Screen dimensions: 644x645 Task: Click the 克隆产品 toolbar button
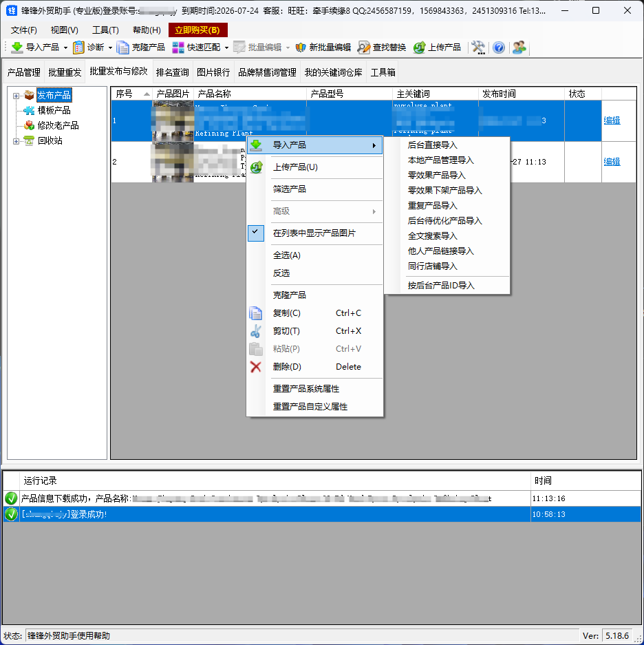click(x=141, y=47)
